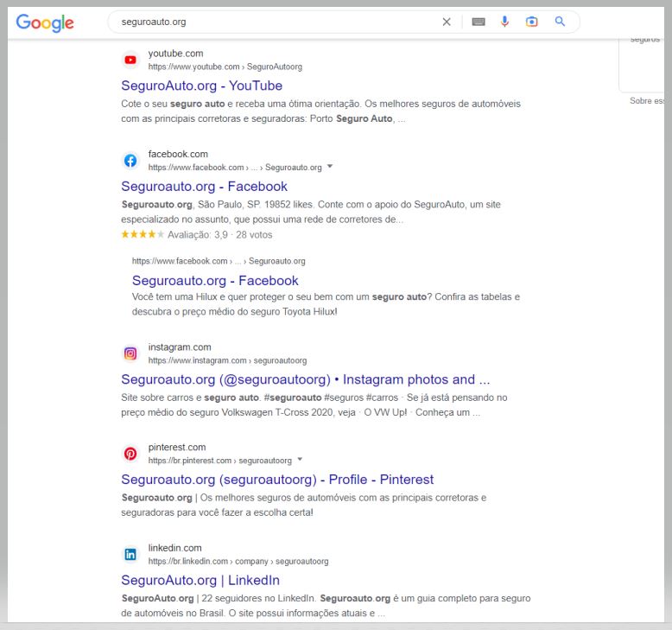Image resolution: width=672 pixels, height=630 pixels.
Task: Click the indented facebook.com › Seguroauto.org URL
Action: point(219,261)
